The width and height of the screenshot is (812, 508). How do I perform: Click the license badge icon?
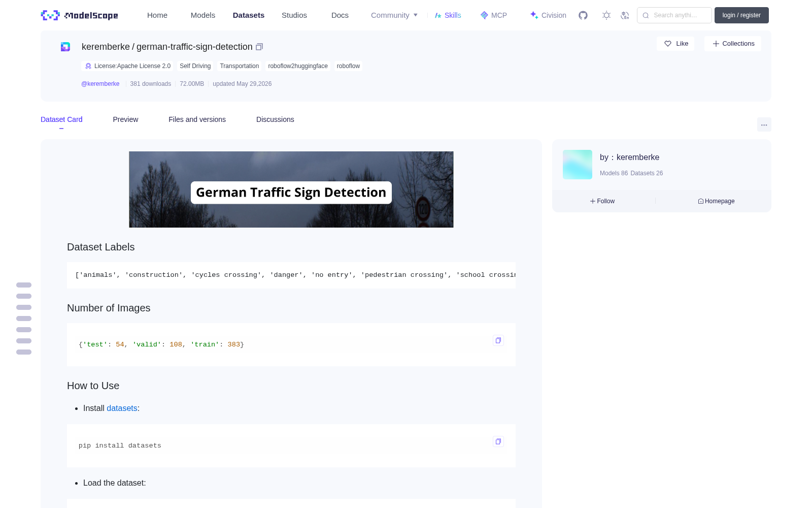pyautogui.click(x=88, y=66)
